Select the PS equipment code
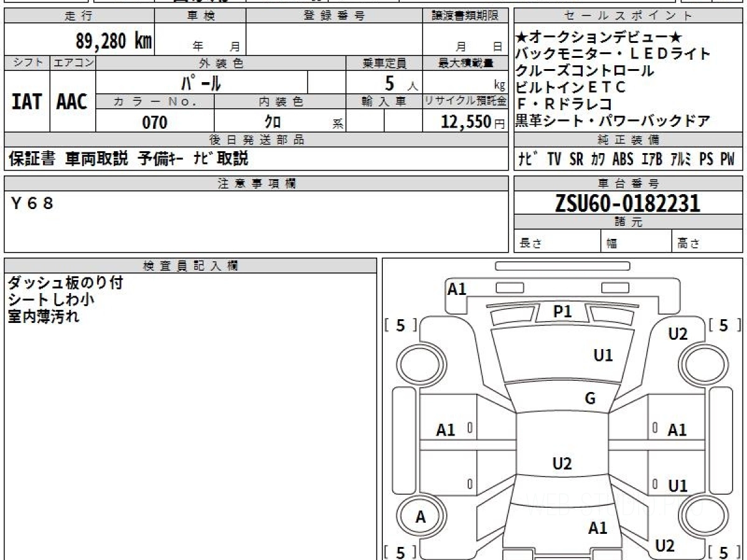Viewport: 747px width, 560px height. tap(706, 159)
